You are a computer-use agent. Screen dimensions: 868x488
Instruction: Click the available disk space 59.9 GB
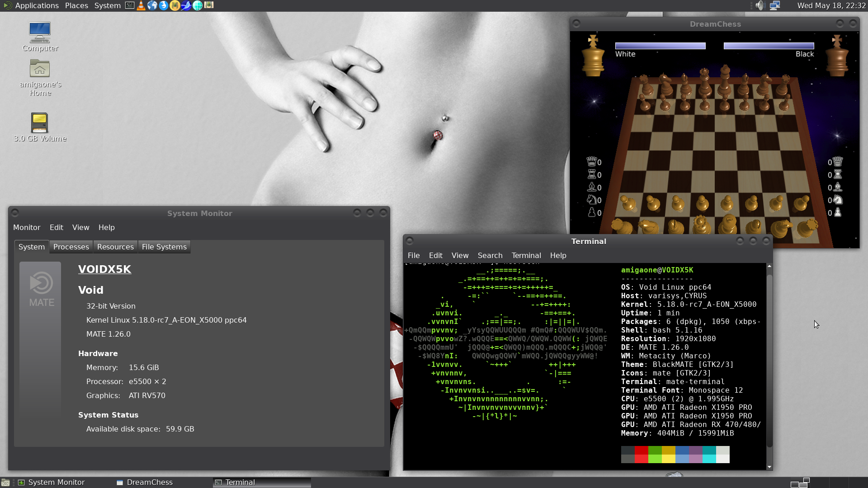(180, 429)
